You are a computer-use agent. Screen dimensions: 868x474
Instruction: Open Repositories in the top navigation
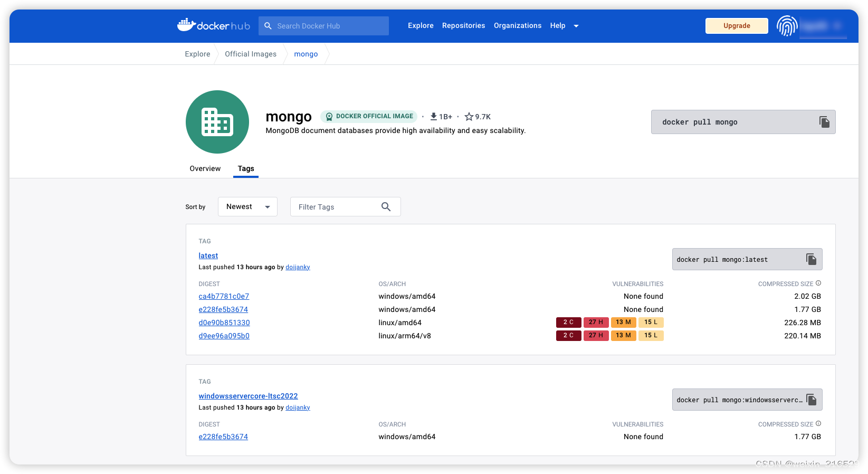[x=463, y=25]
